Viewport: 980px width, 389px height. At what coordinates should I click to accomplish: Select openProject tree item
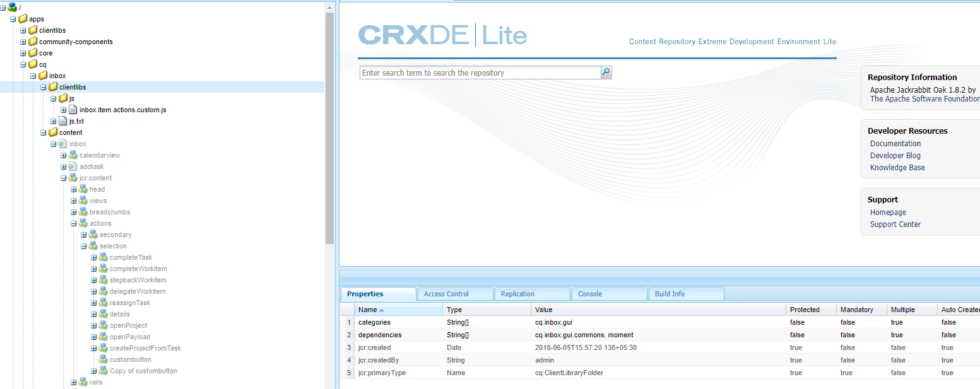tap(128, 325)
